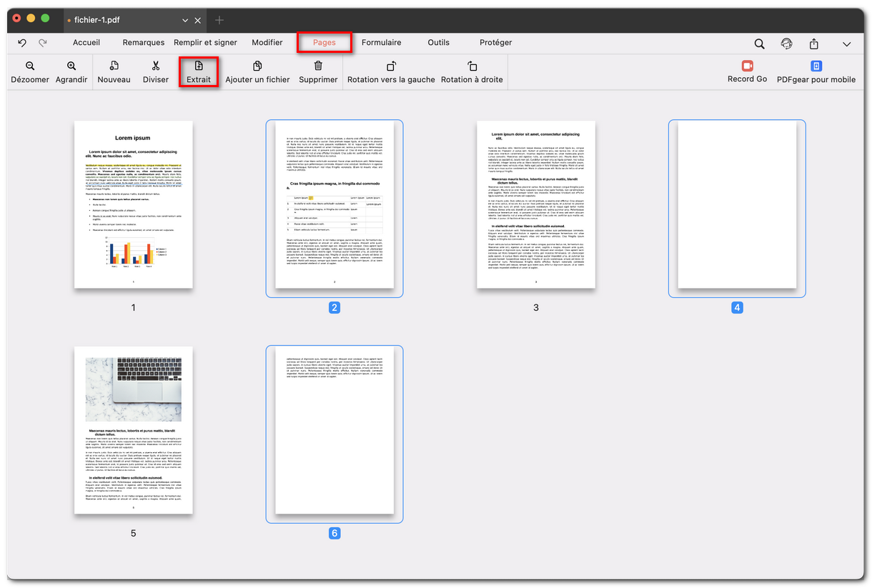Select the Extrait tool
This screenshot has width=872, height=588.
198,72
